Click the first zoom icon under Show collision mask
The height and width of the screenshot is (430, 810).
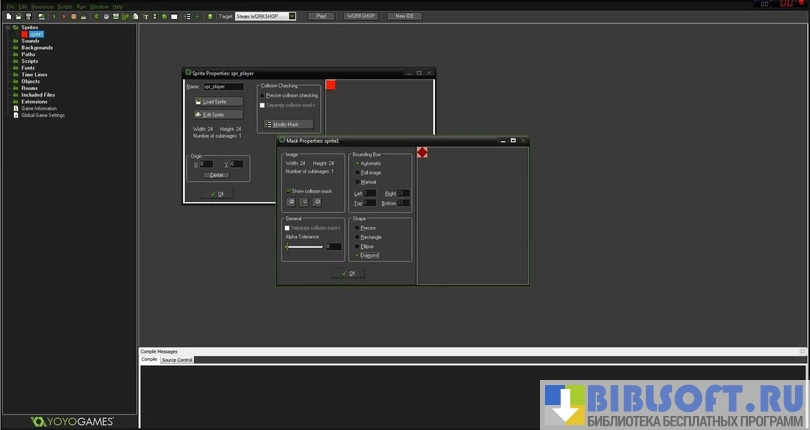[x=291, y=202]
